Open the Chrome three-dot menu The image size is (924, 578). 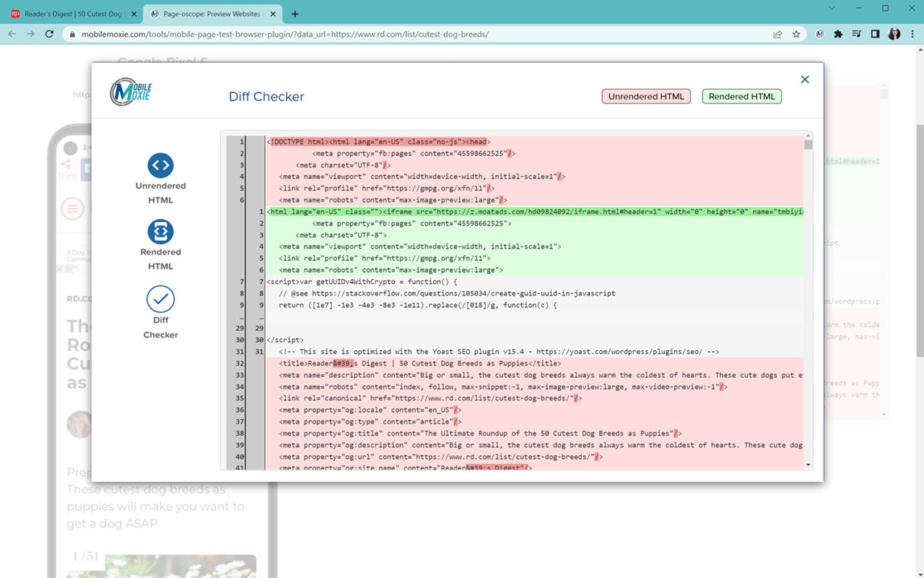(912, 34)
